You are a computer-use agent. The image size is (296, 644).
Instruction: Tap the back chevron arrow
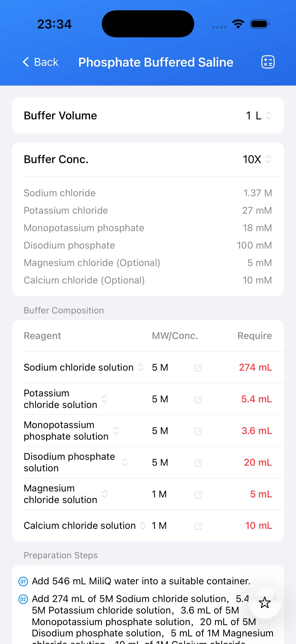[x=26, y=62]
